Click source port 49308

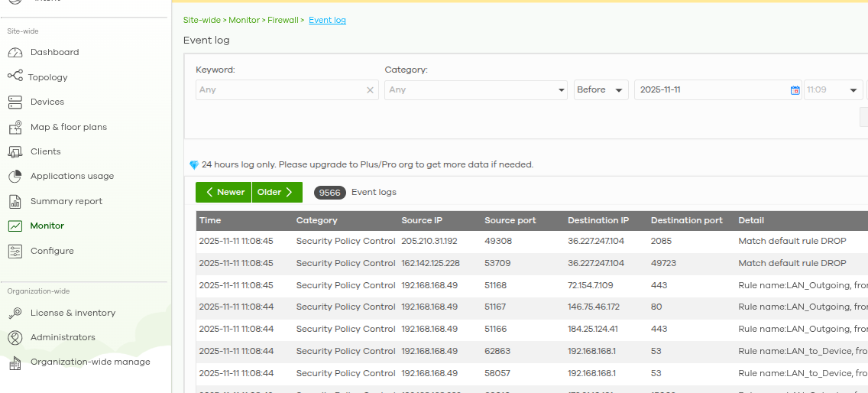[x=498, y=241]
